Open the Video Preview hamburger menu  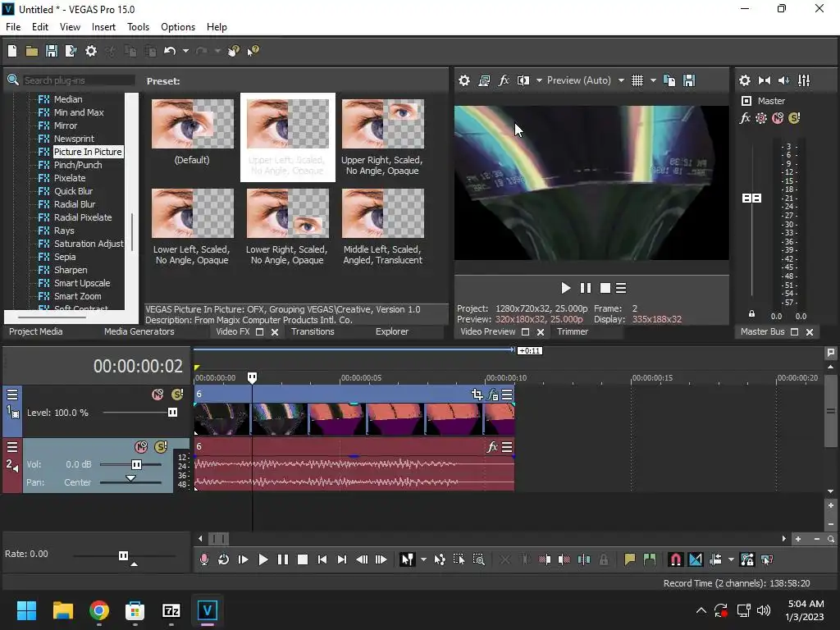tap(621, 288)
